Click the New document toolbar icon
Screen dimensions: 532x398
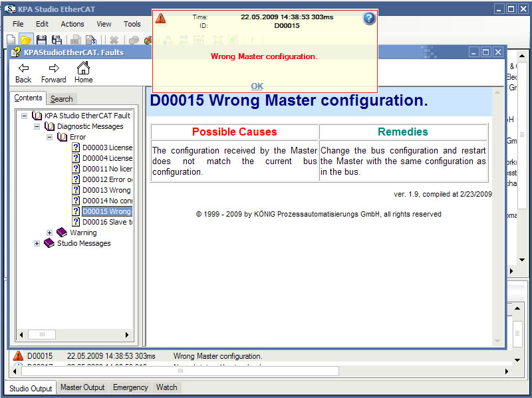[11, 41]
